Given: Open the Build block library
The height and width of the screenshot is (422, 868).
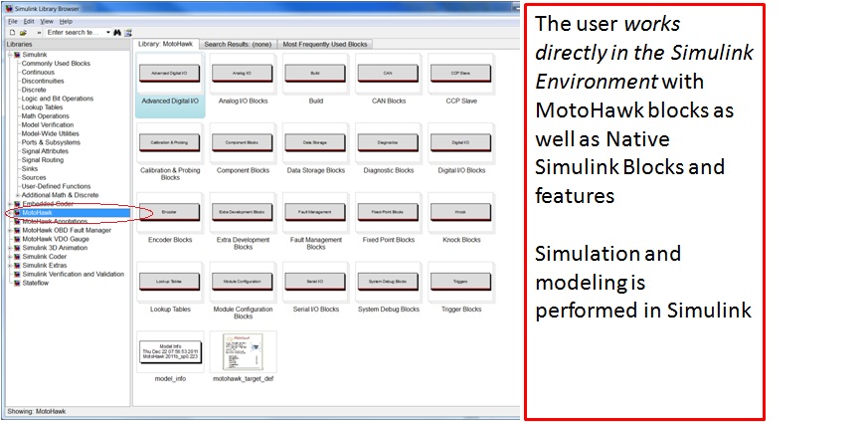Looking at the screenshot, I should (x=315, y=73).
